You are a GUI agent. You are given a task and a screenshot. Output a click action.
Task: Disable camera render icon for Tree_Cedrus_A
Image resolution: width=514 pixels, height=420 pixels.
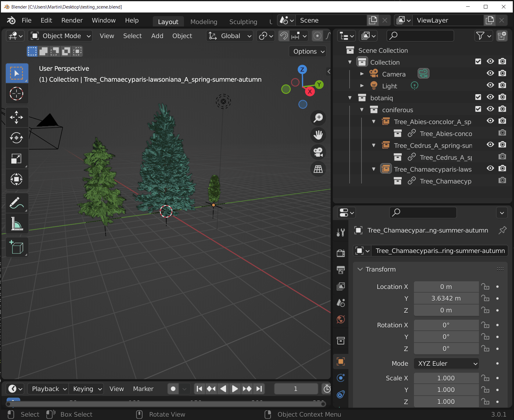502,145
